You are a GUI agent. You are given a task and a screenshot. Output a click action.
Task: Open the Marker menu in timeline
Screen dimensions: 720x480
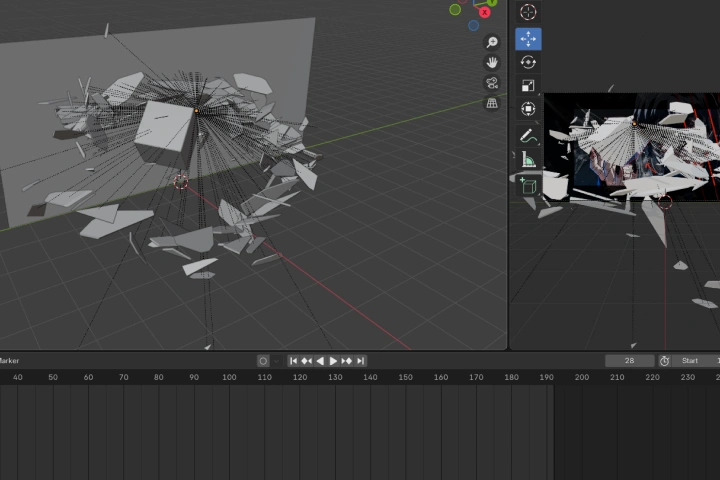click(x=9, y=361)
